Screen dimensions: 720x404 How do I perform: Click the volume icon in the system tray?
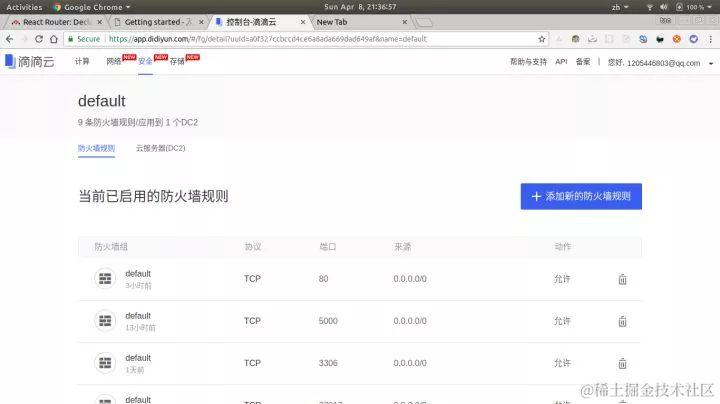(664, 7)
